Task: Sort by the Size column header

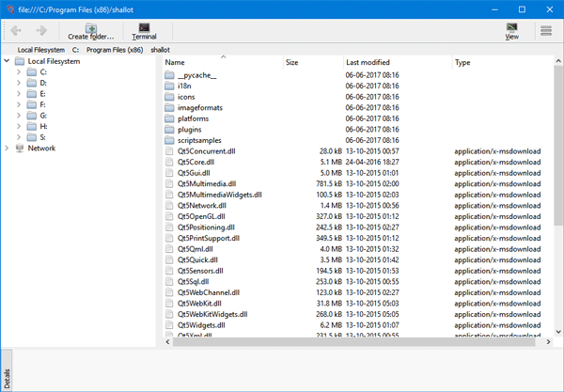Action: [292, 62]
